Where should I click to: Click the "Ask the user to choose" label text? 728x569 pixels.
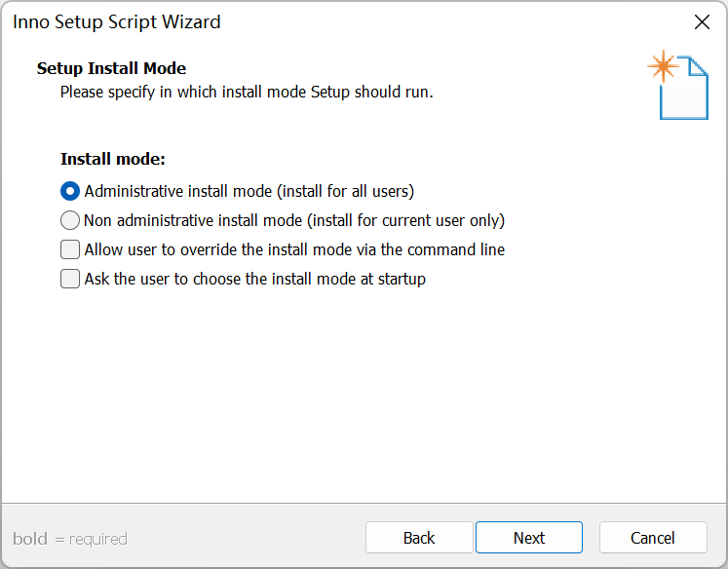click(x=255, y=279)
